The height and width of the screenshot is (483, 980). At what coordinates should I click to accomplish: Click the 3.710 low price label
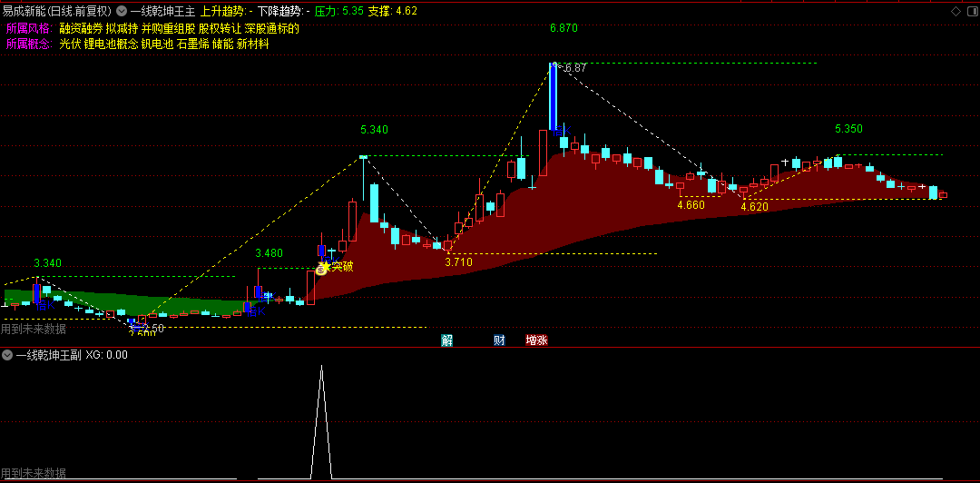tap(459, 262)
